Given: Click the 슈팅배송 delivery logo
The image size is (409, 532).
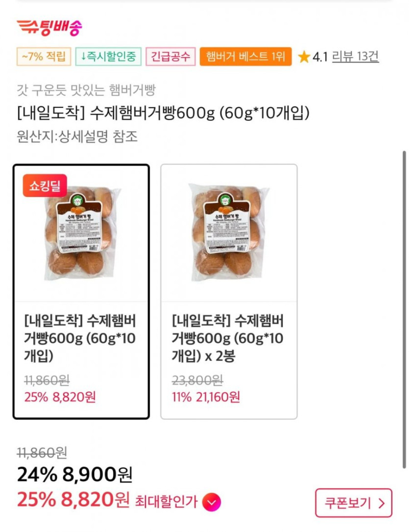Looking at the screenshot, I should pyautogui.click(x=49, y=27).
